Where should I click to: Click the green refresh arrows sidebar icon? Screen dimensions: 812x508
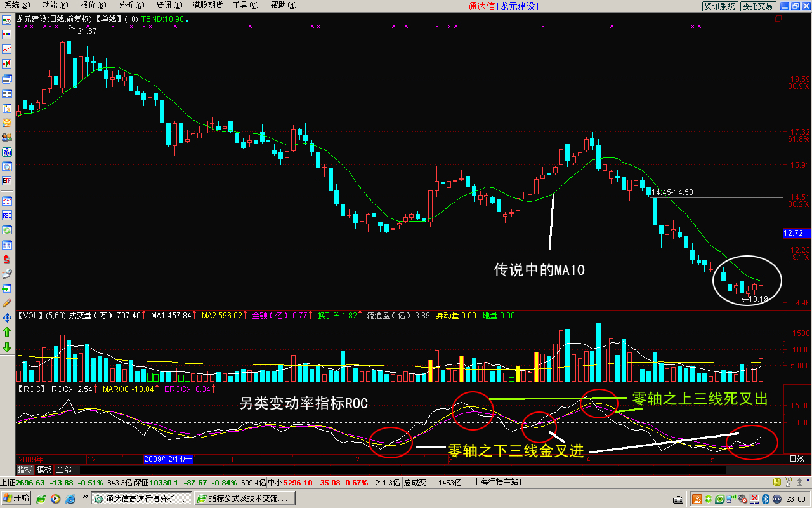[x=7, y=230]
